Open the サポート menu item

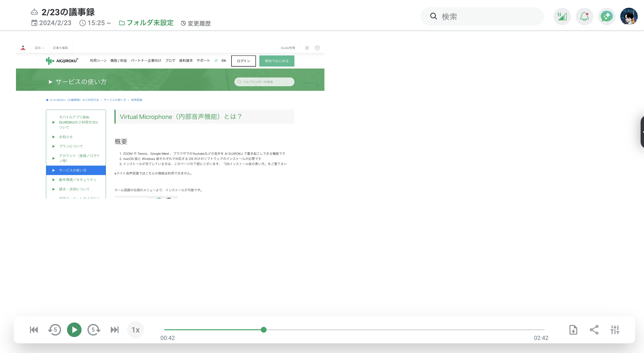(x=203, y=61)
